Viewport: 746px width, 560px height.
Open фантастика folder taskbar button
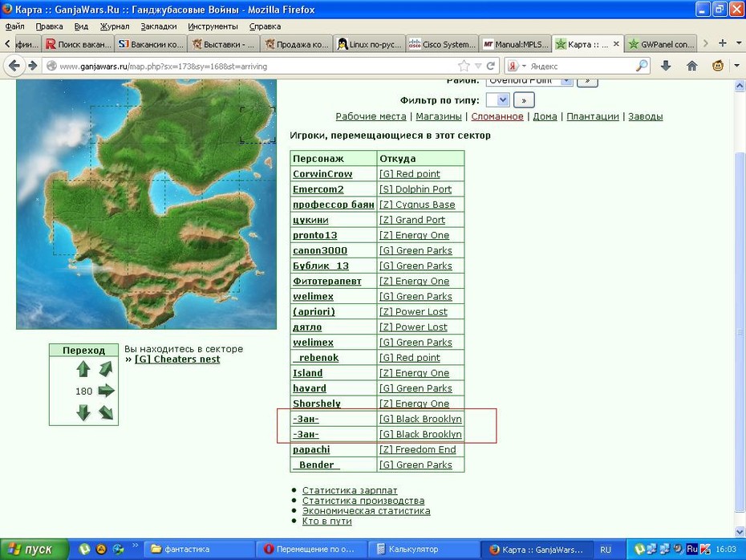click(x=200, y=550)
